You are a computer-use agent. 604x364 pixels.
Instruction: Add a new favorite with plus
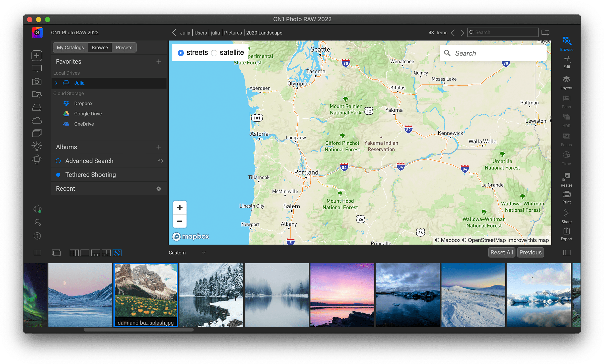pos(159,62)
